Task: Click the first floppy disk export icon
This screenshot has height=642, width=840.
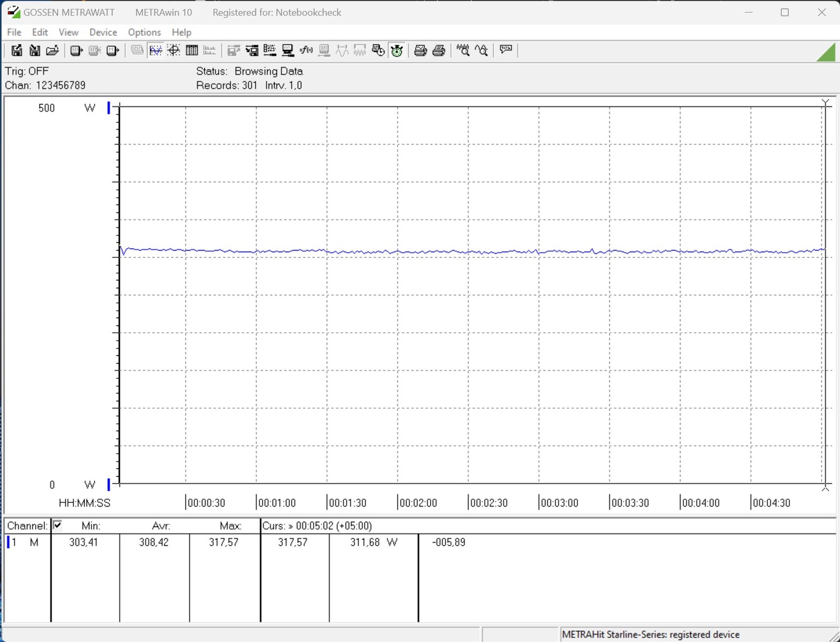Action: click(x=17, y=50)
